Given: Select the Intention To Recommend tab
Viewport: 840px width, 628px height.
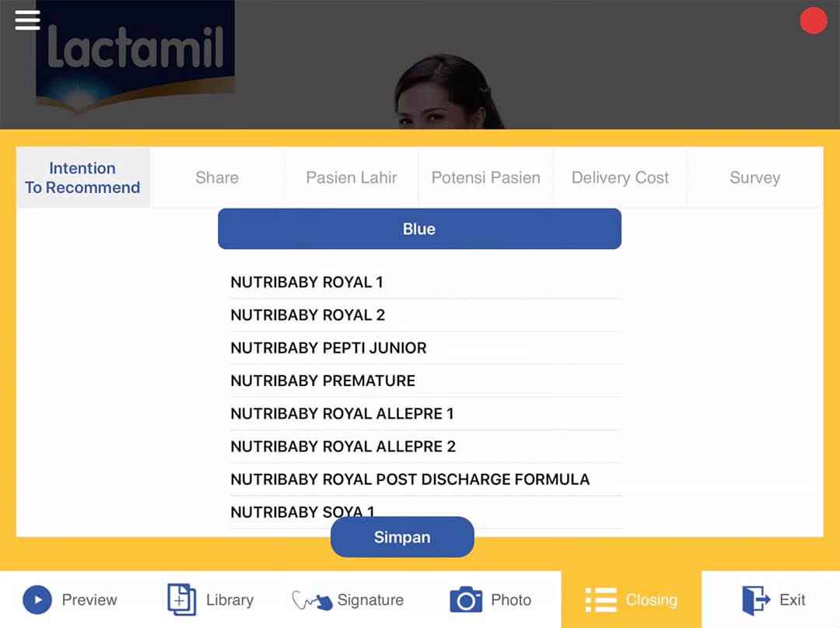Looking at the screenshot, I should pos(82,177).
